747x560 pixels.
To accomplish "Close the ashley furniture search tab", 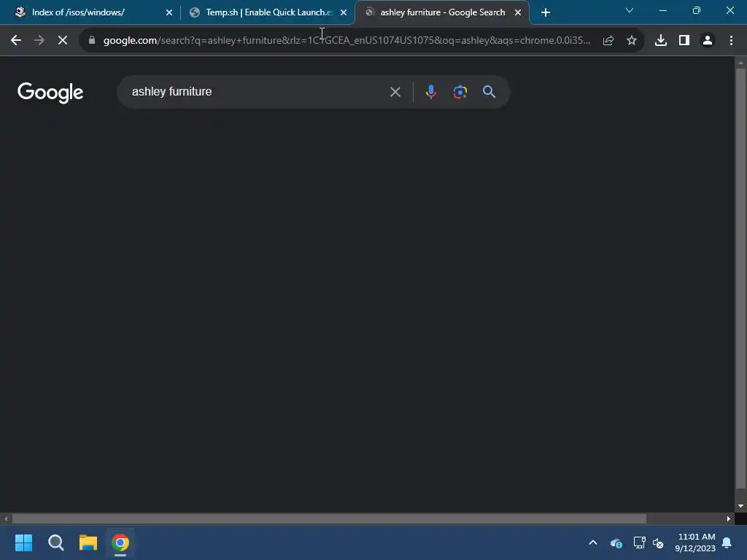I will [518, 13].
